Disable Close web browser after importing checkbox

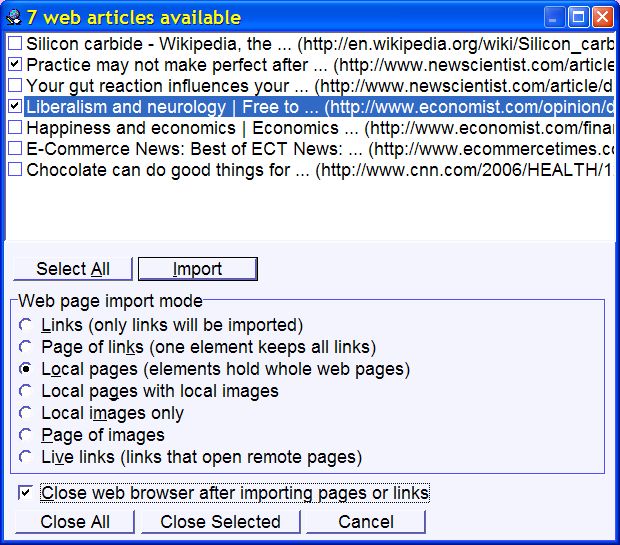(x=25, y=493)
